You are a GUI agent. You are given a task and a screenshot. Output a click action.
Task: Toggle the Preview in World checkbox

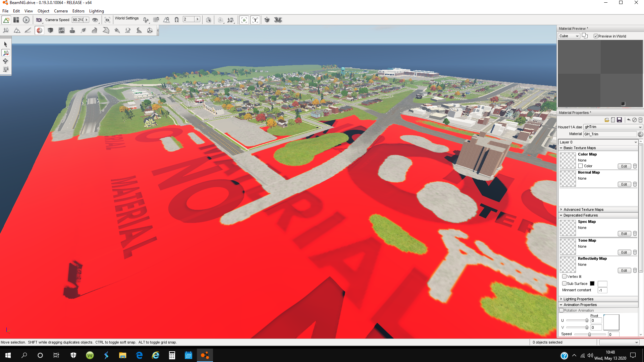tap(596, 36)
